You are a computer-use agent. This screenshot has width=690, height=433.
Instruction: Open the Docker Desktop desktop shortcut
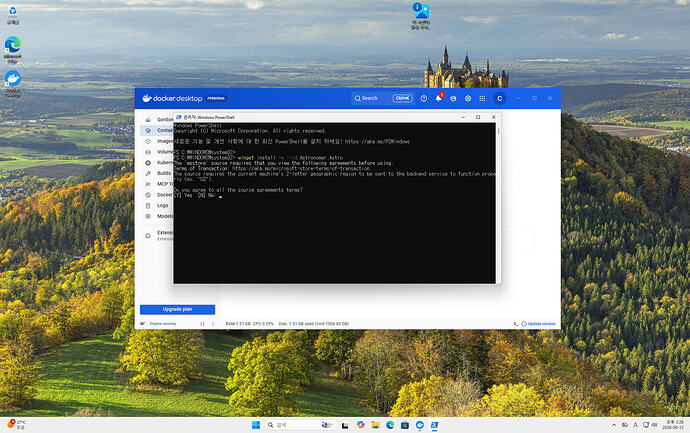(13, 84)
